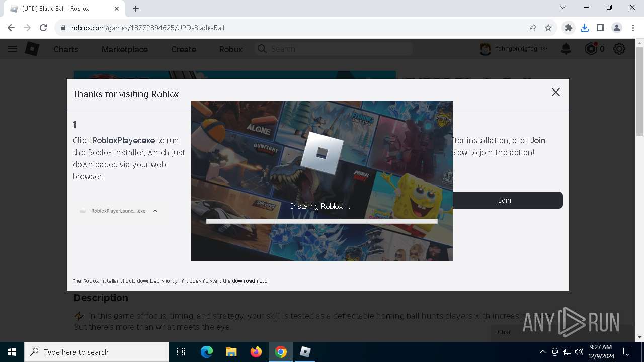
Task: Open the taskbar clock and date
Action: pos(601,352)
